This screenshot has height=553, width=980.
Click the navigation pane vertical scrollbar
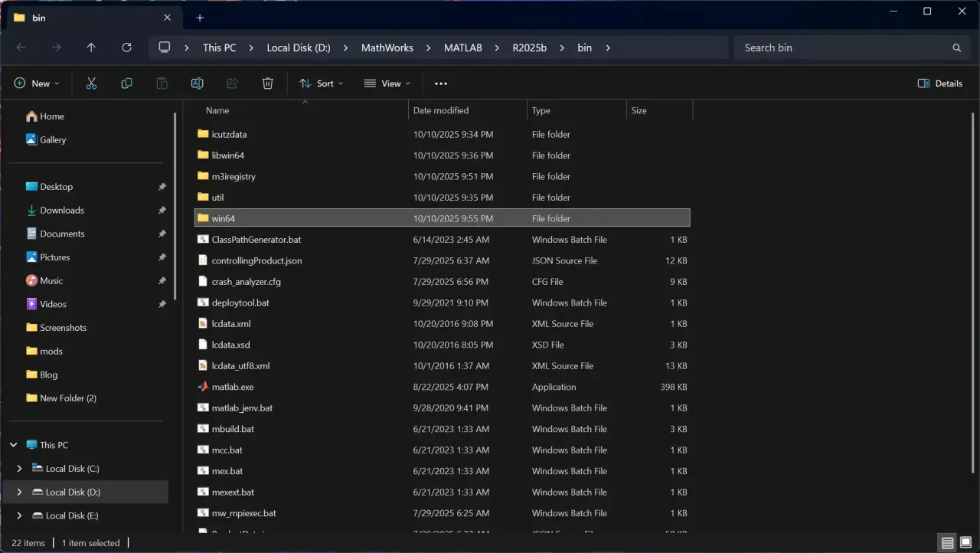(x=175, y=207)
